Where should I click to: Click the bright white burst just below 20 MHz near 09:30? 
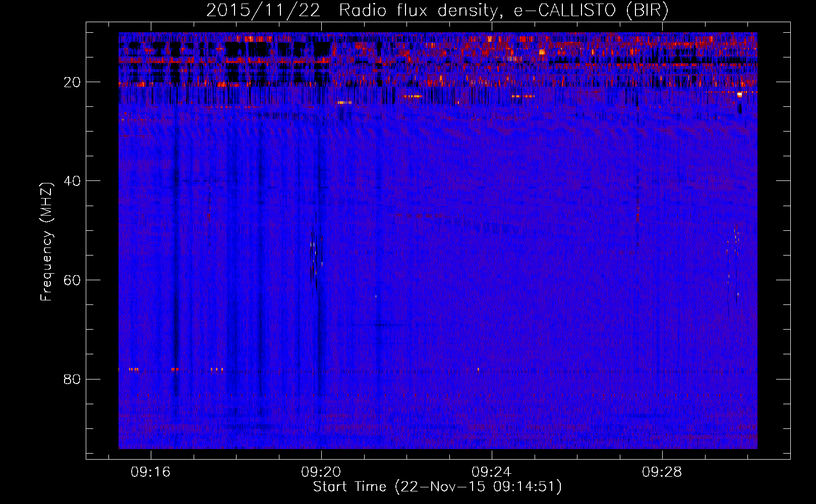pos(739,94)
